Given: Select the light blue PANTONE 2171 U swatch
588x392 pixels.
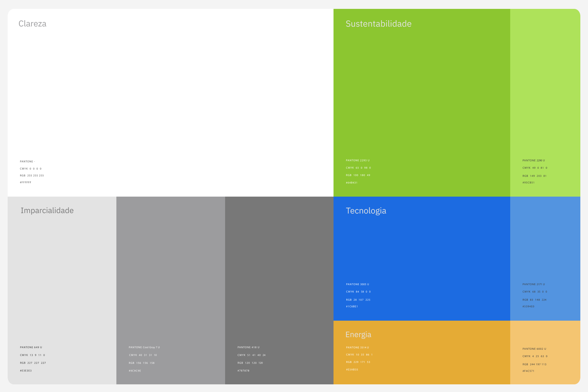Looking at the screenshot, I should tap(545, 245).
